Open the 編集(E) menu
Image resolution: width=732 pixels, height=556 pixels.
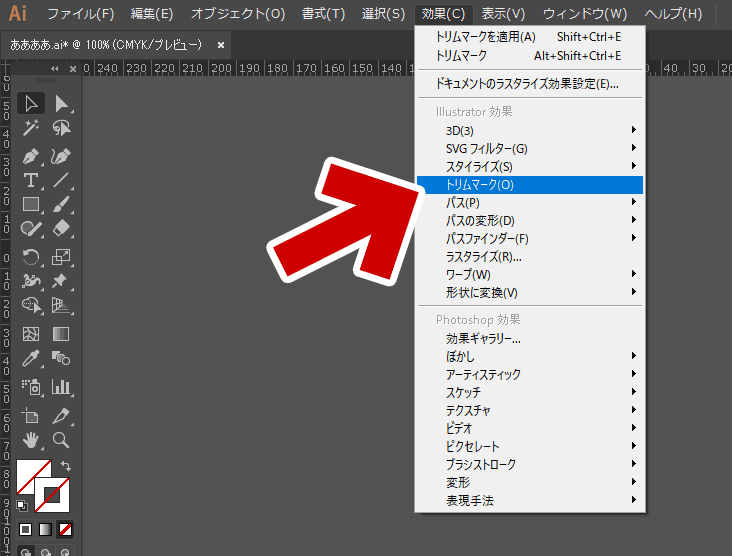tap(152, 14)
